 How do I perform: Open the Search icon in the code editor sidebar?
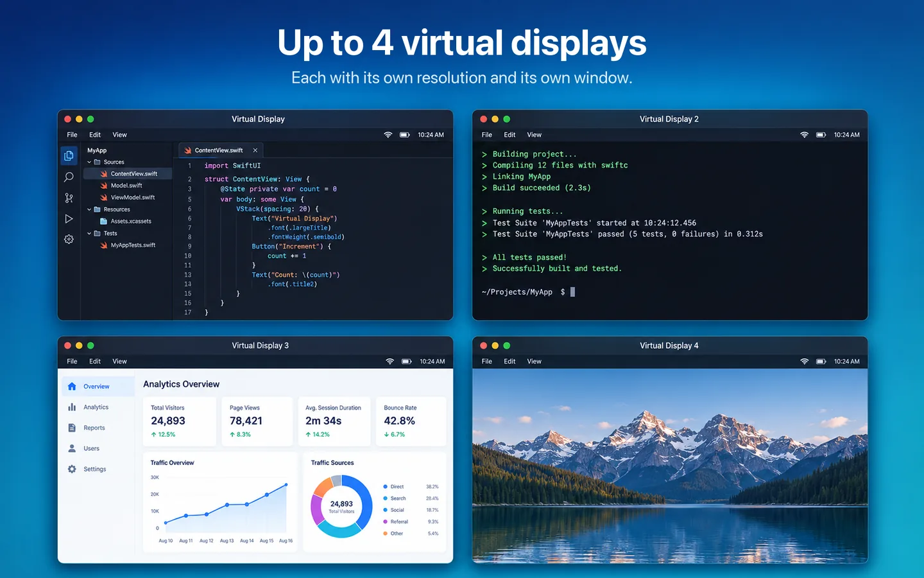click(x=69, y=177)
